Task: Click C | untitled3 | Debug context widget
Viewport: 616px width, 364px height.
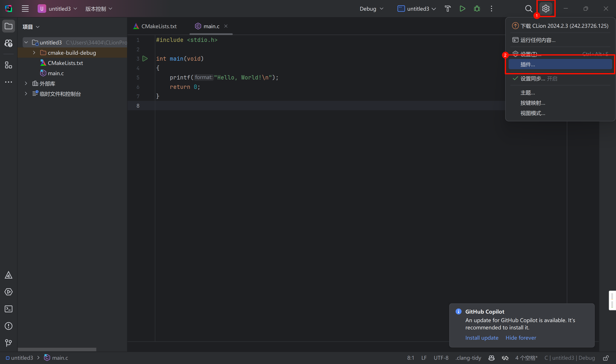Action: coord(570,358)
